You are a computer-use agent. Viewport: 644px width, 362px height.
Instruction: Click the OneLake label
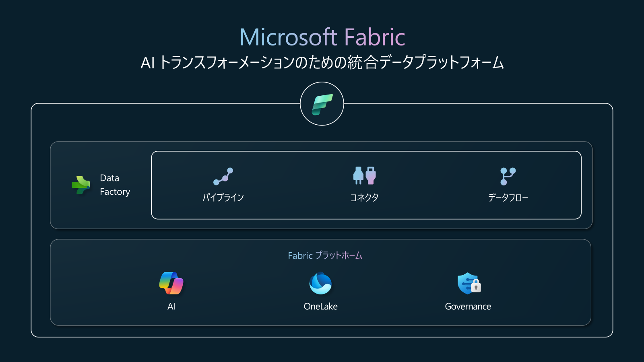(321, 306)
